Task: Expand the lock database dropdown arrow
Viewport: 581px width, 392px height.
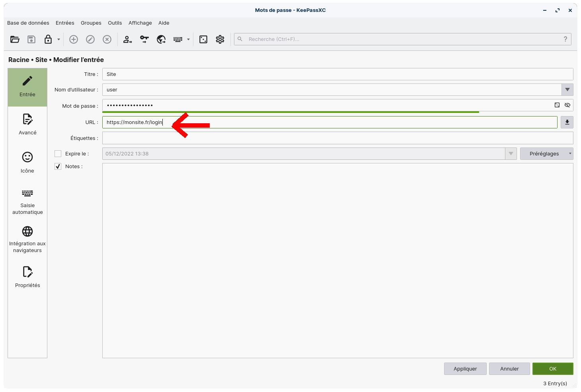Action: pos(58,39)
